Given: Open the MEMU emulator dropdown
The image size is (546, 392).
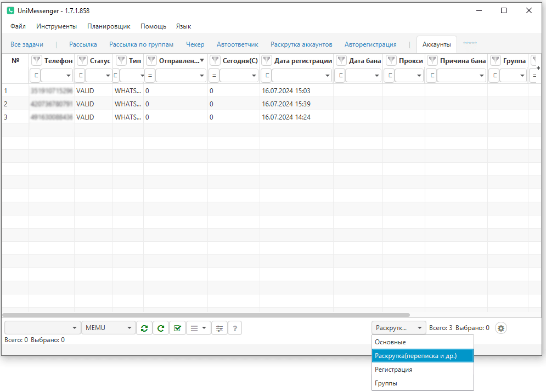Looking at the screenshot, I should pos(108,328).
